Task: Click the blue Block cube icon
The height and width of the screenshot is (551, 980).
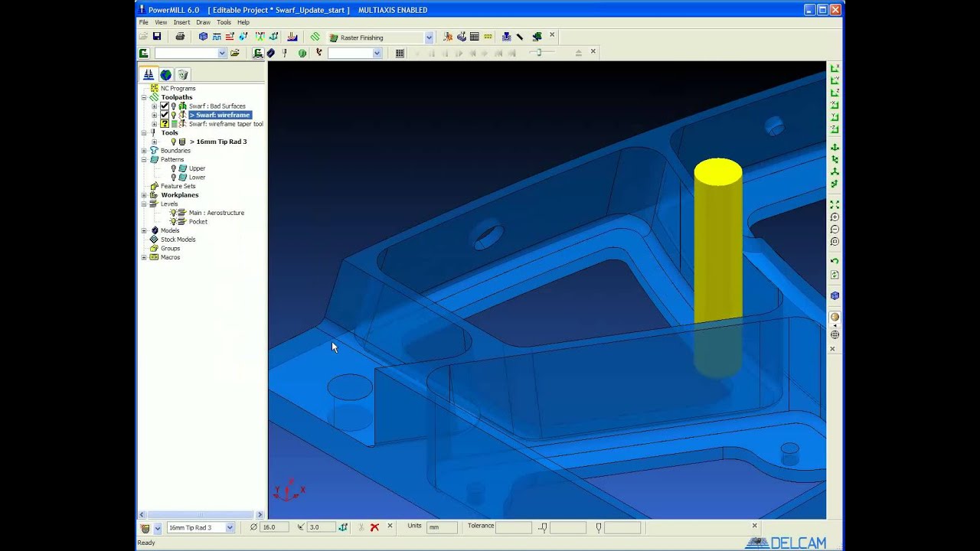Action: pos(203,36)
